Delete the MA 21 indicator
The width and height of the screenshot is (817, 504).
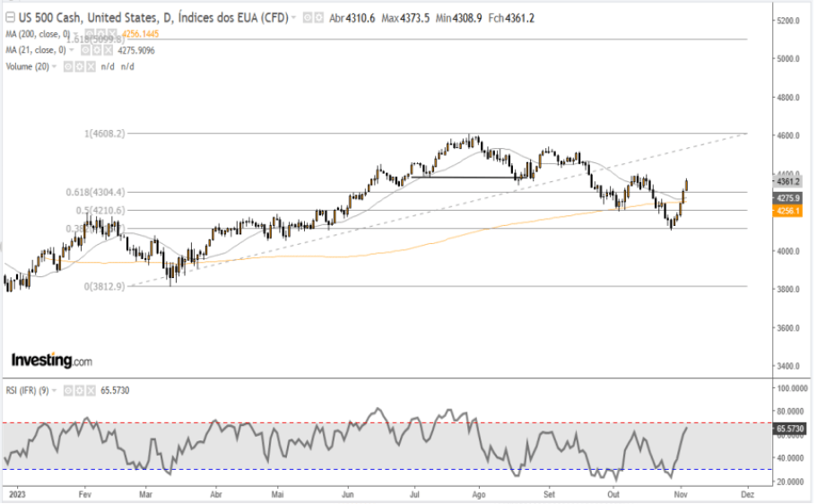pyautogui.click(x=106, y=50)
